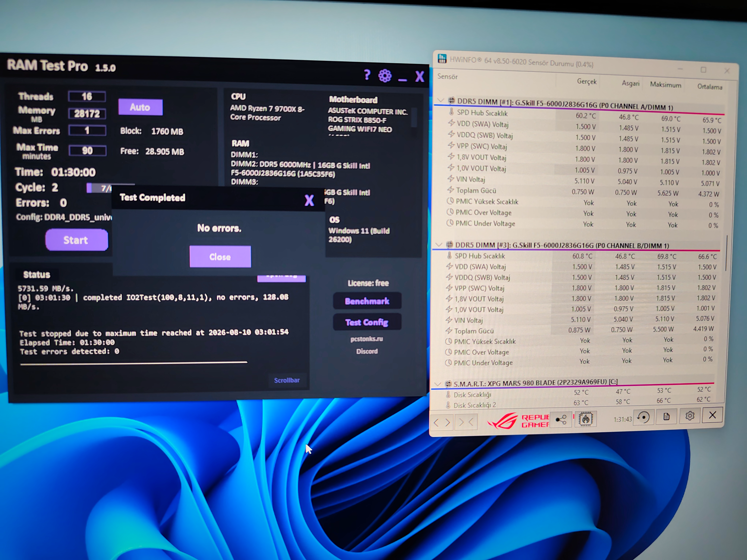Open the pcstonks.ru link
747x560 pixels.
point(367,339)
